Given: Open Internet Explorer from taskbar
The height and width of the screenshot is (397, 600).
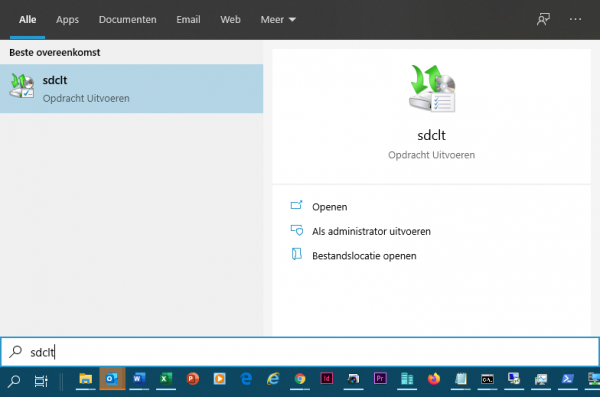Looking at the screenshot, I should (273, 379).
